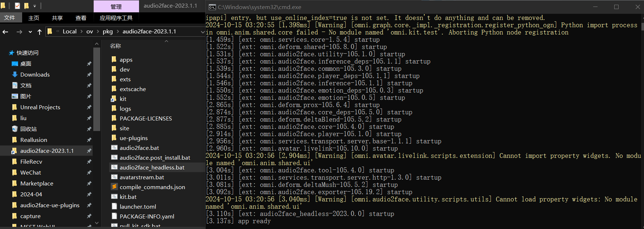Open the quick access toolbar customize dropdown

(34, 6)
